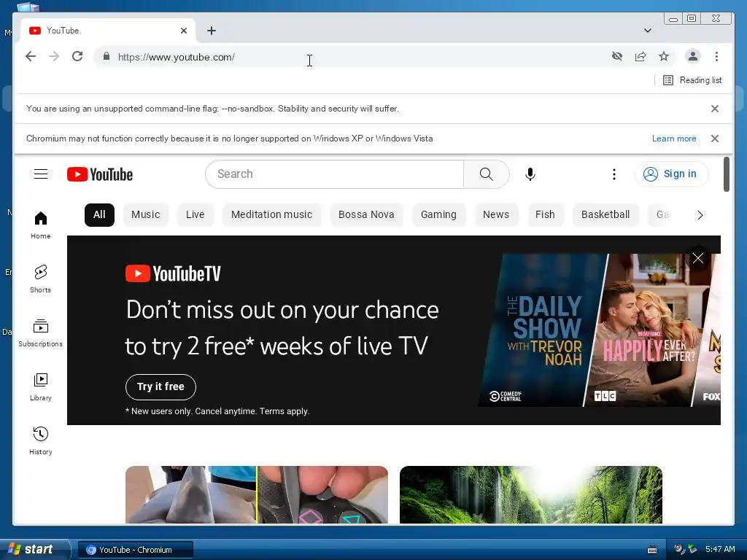747x560 pixels.
Task: Open Shorts in sidebar
Action: coord(41,279)
